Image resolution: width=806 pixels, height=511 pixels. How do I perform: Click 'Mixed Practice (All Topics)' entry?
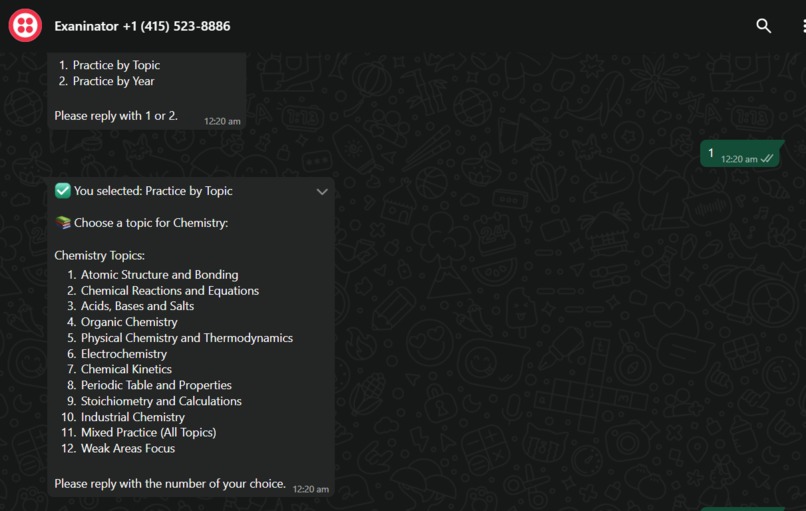pyautogui.click(x=149, y=432)
